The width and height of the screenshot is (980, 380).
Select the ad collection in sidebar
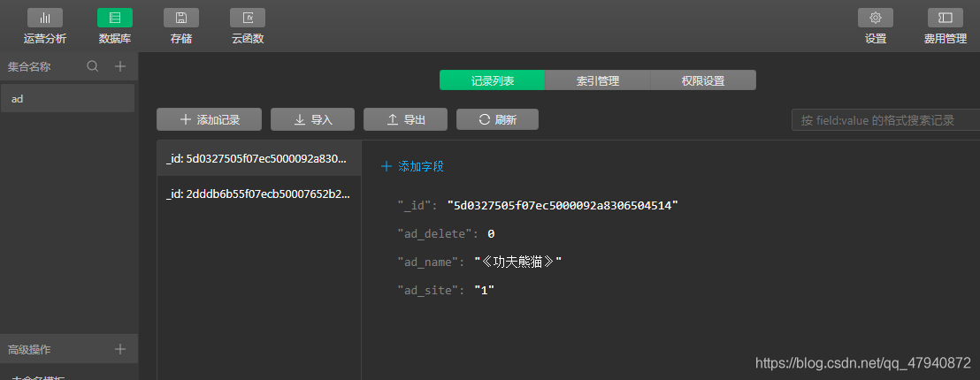click(67, 99)
